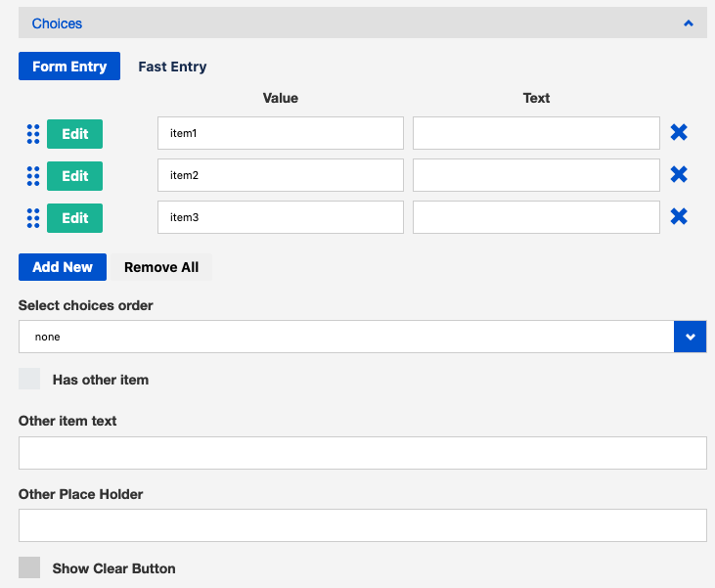The width and height of the screenshot is (715, 588).
Task: Switch to the Fast Entry tab
Action: point(172,67)
